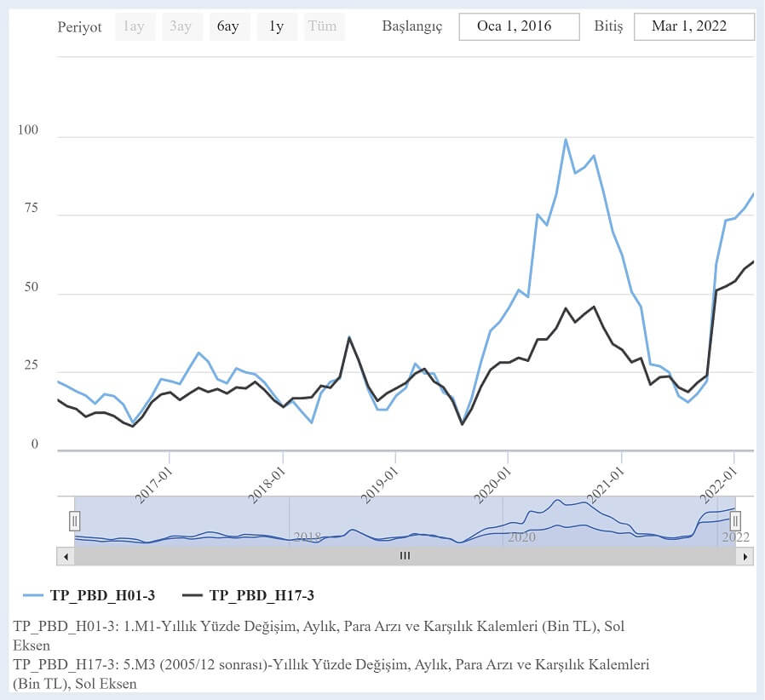Grab the left navigator range handle
The height and width of the screenshot is (700, 765).
tap(75, 520)
